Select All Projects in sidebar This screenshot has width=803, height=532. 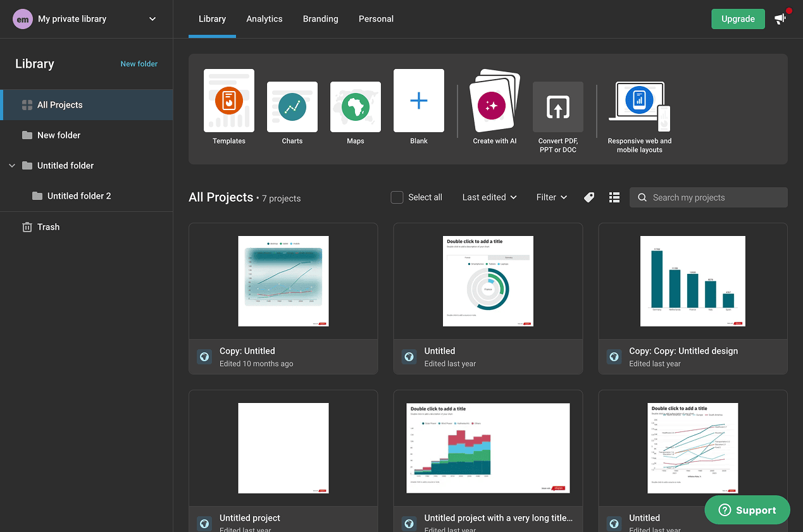tap(87, 105)
